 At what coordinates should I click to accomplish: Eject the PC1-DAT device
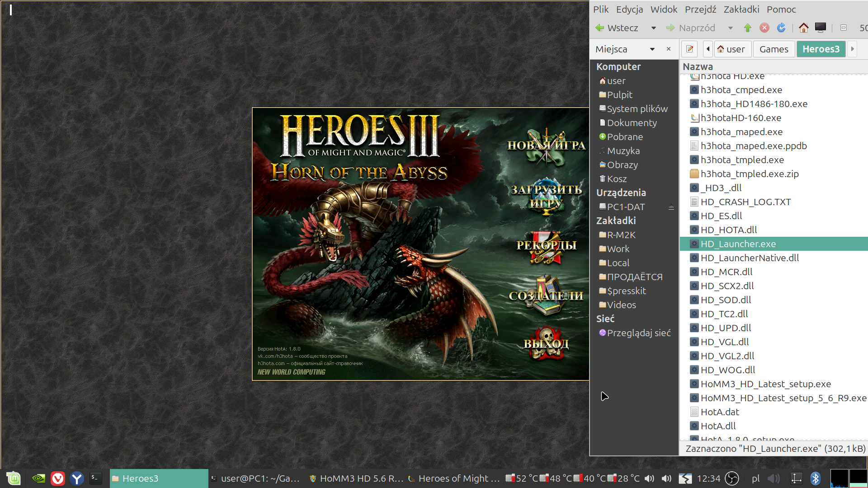pyautogui.click(x=671, y=207)
